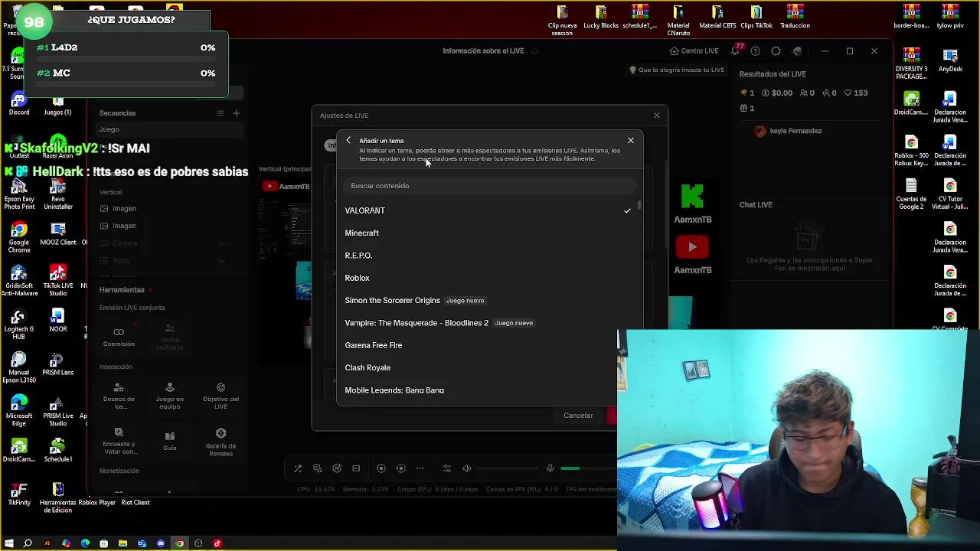
Task: Open the Lucky Blocks desktop folder
Action: (601, 17)
